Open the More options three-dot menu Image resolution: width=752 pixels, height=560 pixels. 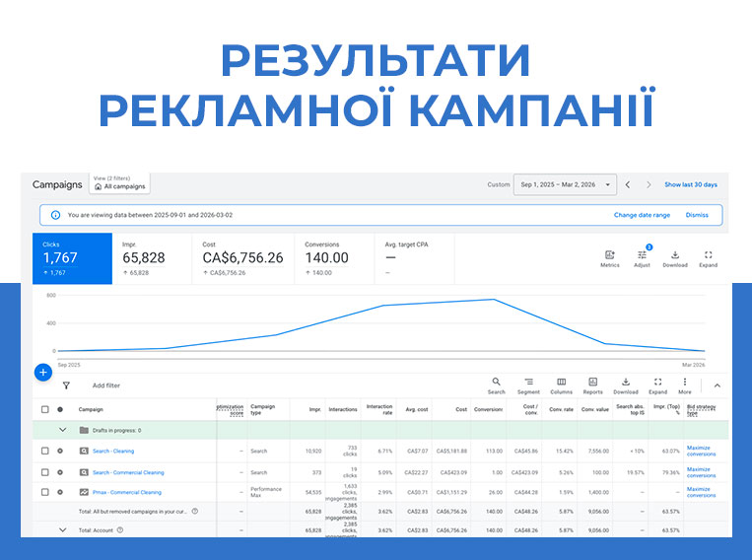(x=685, y=385)
